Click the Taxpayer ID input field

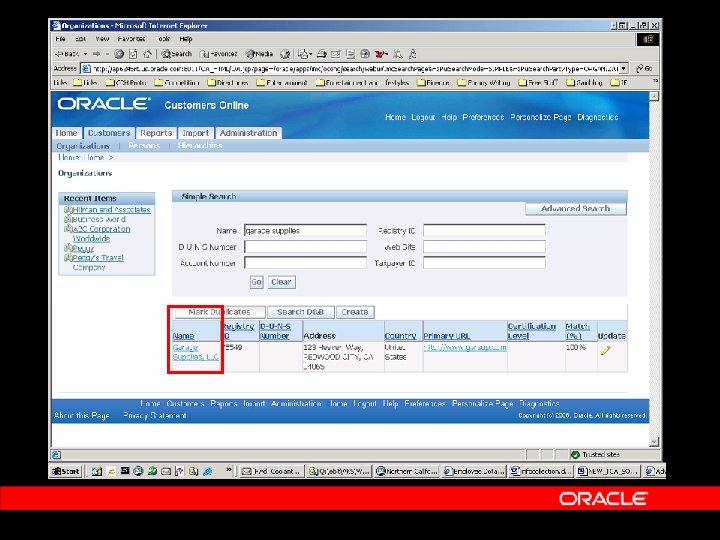point(484,263)
